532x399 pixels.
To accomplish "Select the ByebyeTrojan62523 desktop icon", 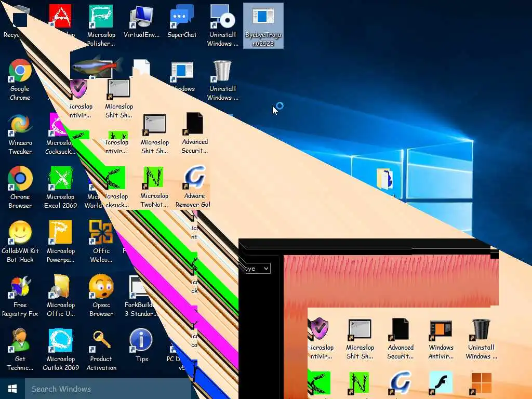I will click(263, 26).
